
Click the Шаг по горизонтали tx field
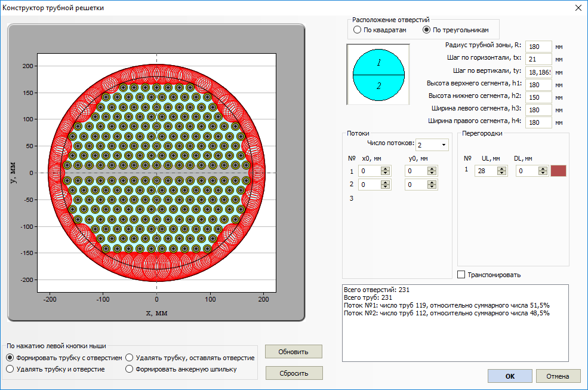[x=538, y=59]
